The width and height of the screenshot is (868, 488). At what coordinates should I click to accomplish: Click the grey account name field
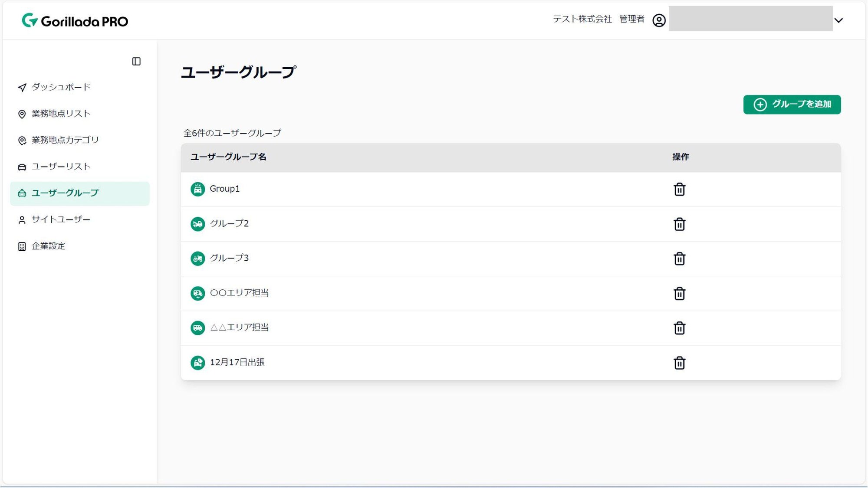click(750, 18)
